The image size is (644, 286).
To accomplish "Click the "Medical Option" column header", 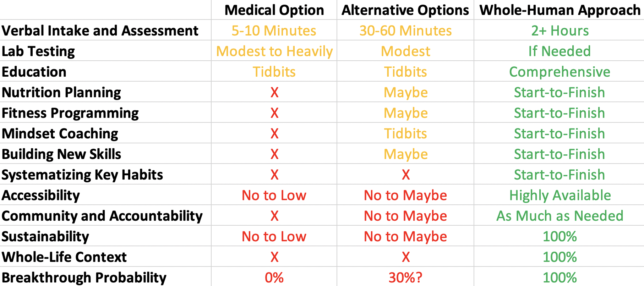I will (274, 10).
